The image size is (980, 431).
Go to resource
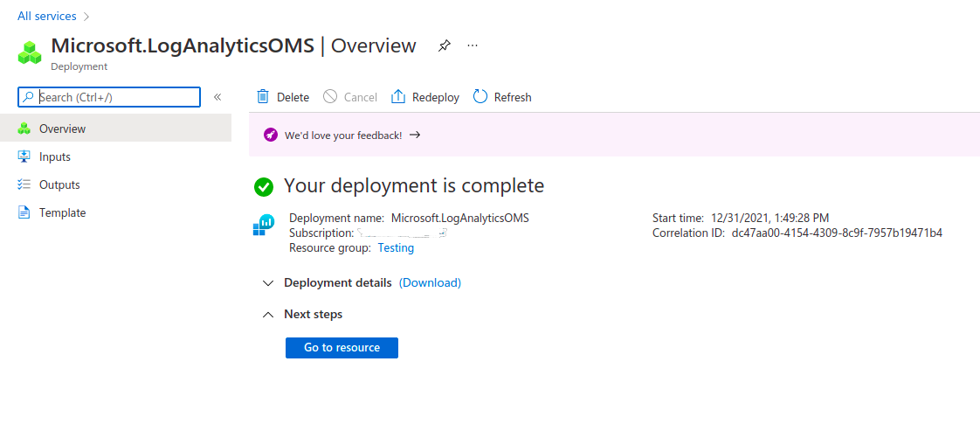(x=342, y=348)
